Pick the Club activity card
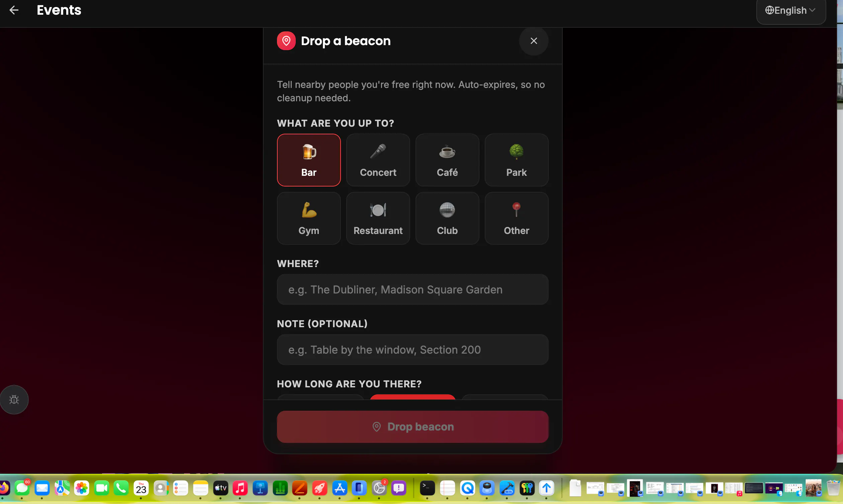The width and height of the screenshot is (843, 504). pos(447,218)
